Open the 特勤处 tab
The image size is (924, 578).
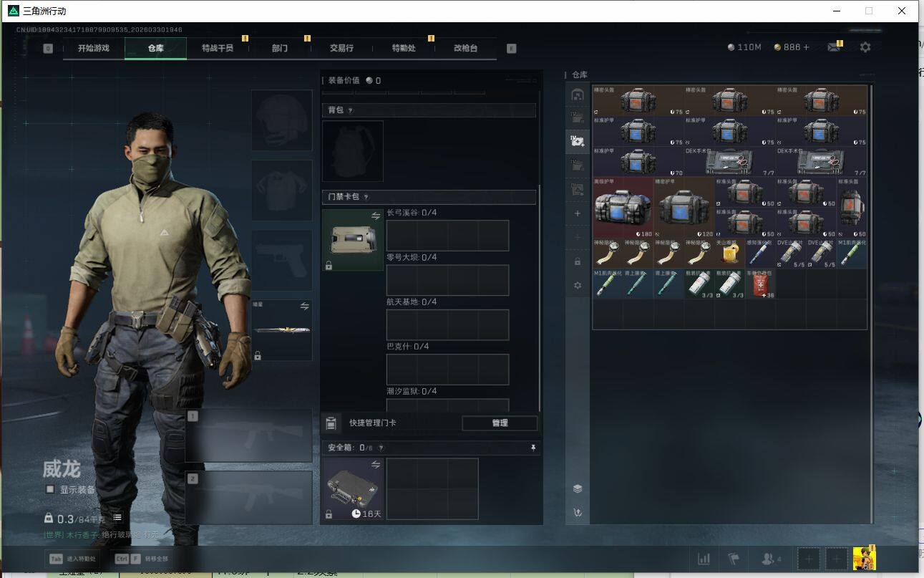[x=404, y=48]
